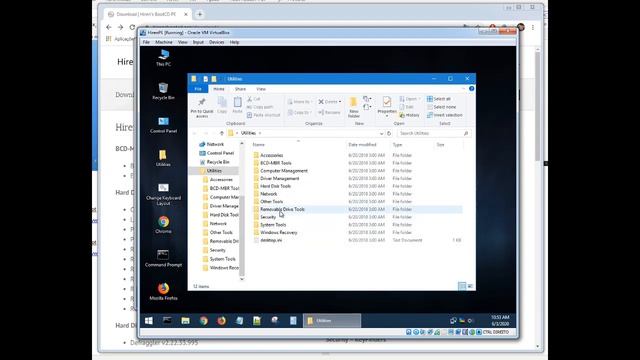Viewport: 640px width, 360px height.
Task: Select Hard Disk Tools folder in list
Action: pos(276,186)
